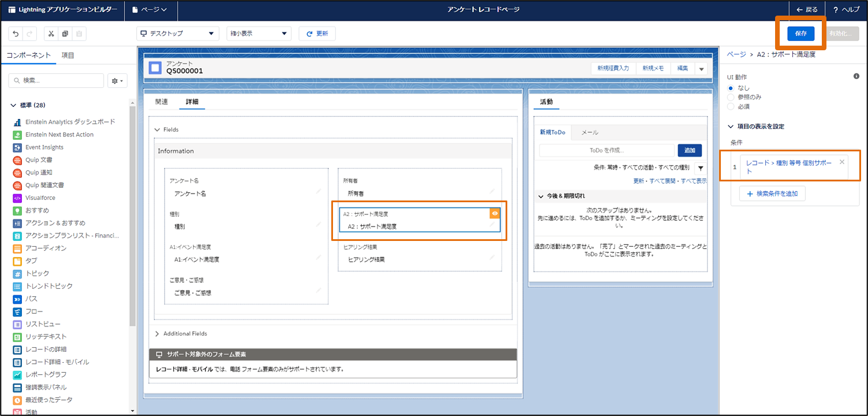Select Visualforce component
This screenshot has height=416, width=868.
[x=34, y=198]
